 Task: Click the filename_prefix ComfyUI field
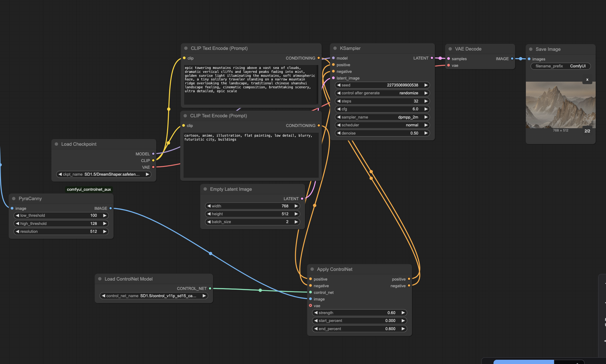560,66
